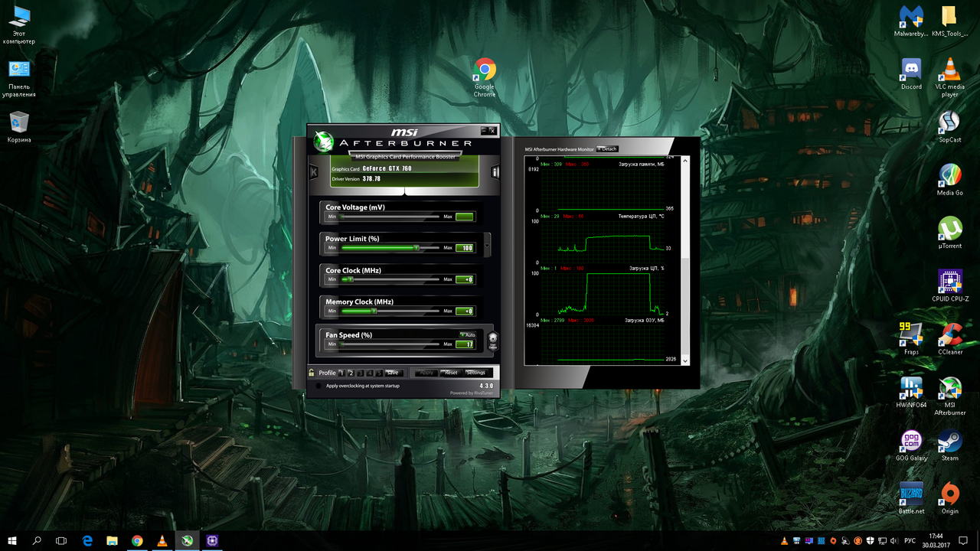Open the Action Center notification icon
The width and height of the screenshot is (980, 551).
click(x=963, y=540)
